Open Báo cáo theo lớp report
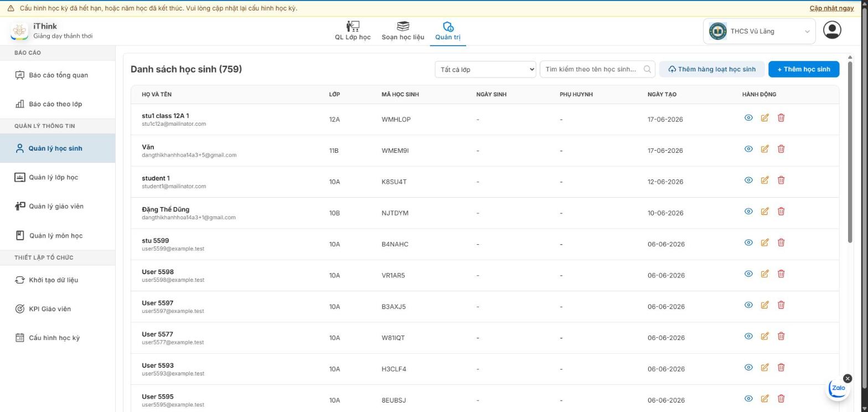Image resolution: width=868 pixels, height=412 pixels. (58, 104)
